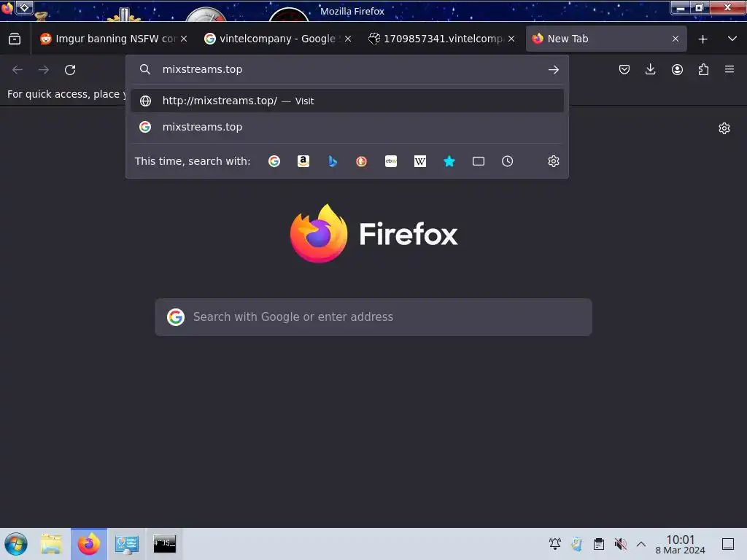747x560 pixels.
Task: Click the updates tray icon beside the bell
Action: click(577, 543)
